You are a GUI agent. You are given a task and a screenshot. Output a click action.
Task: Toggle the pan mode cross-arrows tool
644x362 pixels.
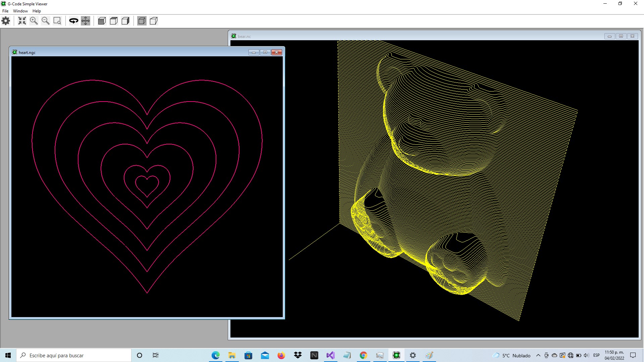[86, 21]
